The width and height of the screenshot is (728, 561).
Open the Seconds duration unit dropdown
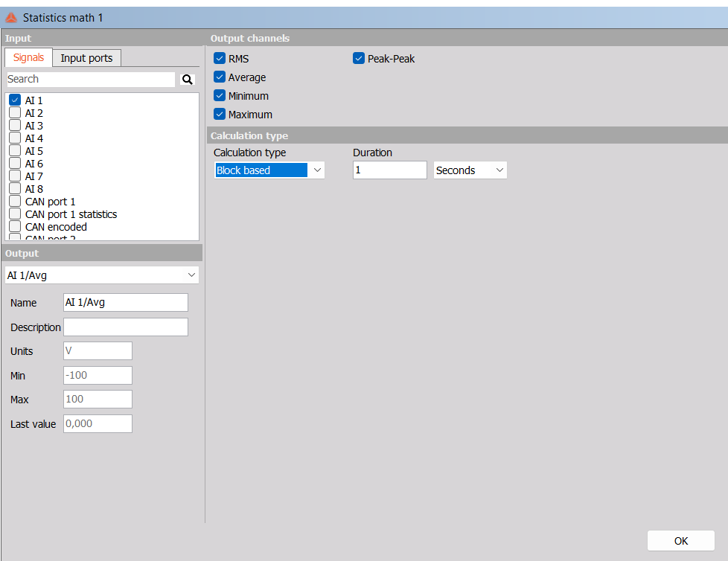[470, 170]
